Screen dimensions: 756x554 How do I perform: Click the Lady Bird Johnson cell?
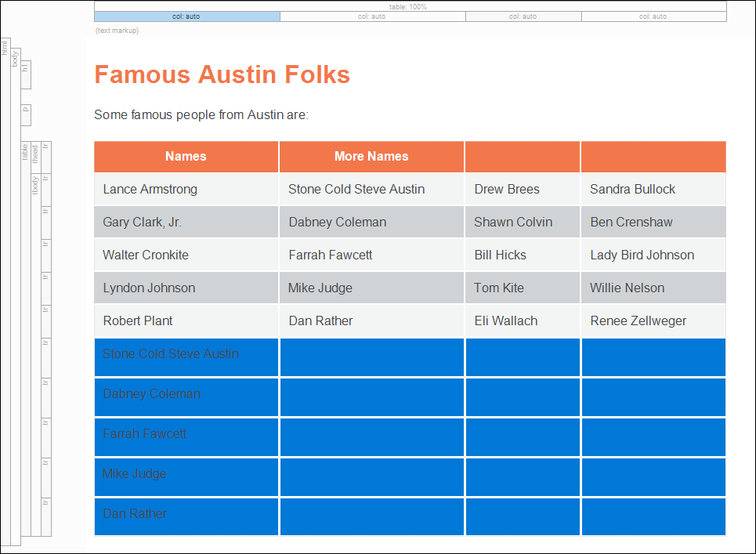coord(653,255)
